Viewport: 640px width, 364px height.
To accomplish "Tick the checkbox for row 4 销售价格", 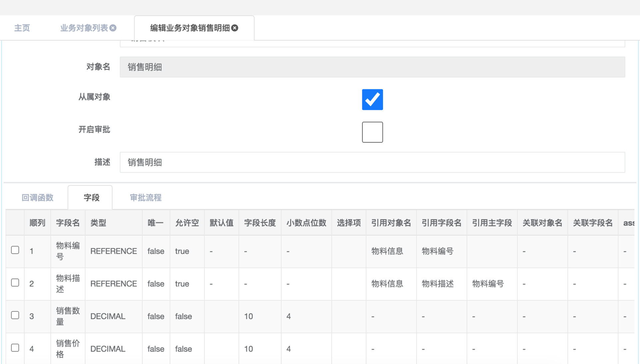I will tap(15, 348).
